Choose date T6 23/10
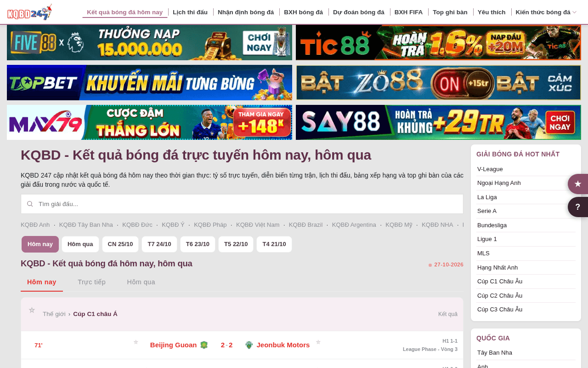The width and height of the screenshot is (588, 368). (x=198, y=244)
